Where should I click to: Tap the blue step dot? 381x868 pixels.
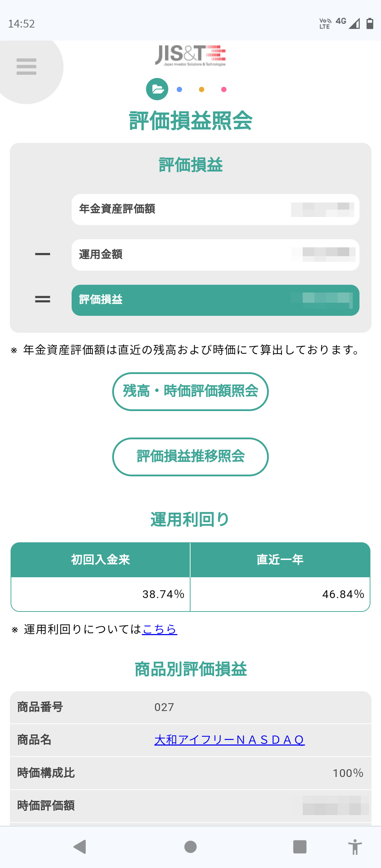coord(180,90)
